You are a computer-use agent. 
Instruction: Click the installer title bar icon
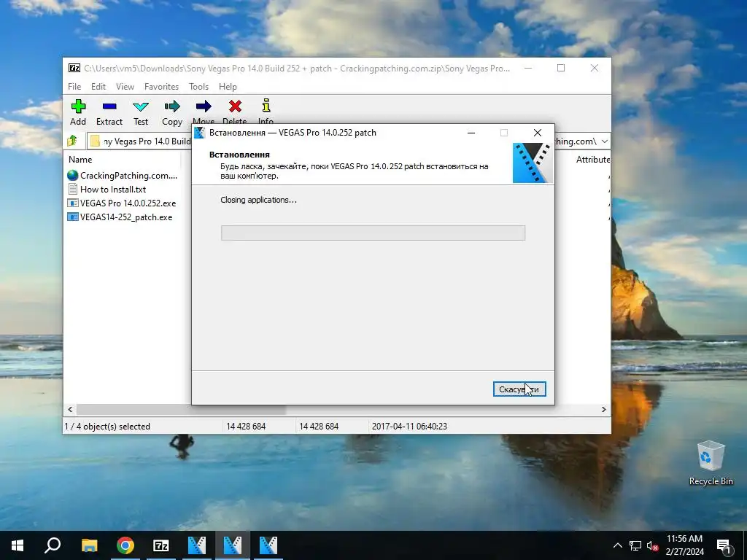pos(200,133)
